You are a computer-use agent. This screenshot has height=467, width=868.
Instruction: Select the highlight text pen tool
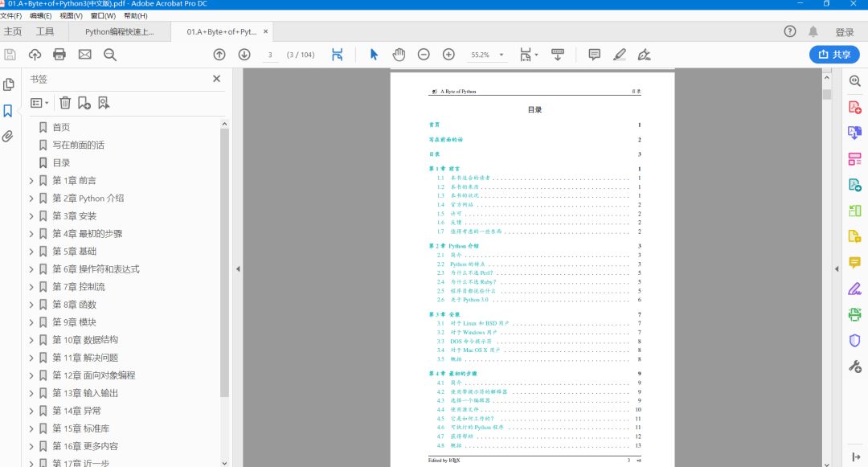[x=620, y=54]
